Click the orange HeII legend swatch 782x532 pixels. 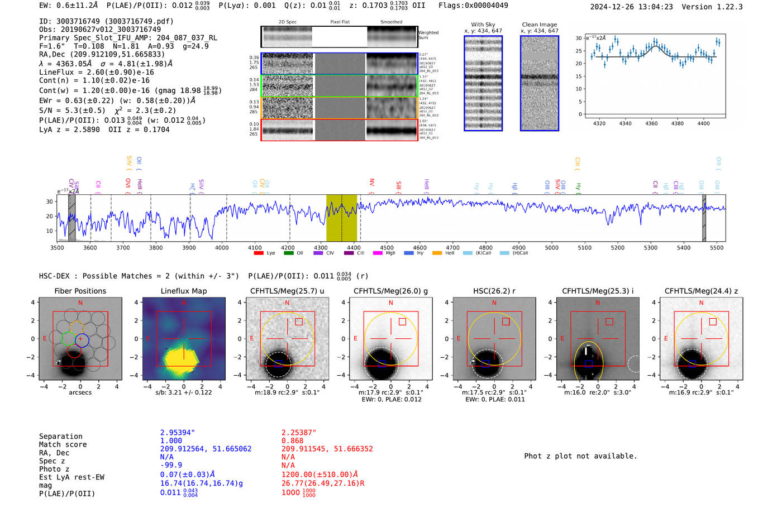(x=437, y=253)
